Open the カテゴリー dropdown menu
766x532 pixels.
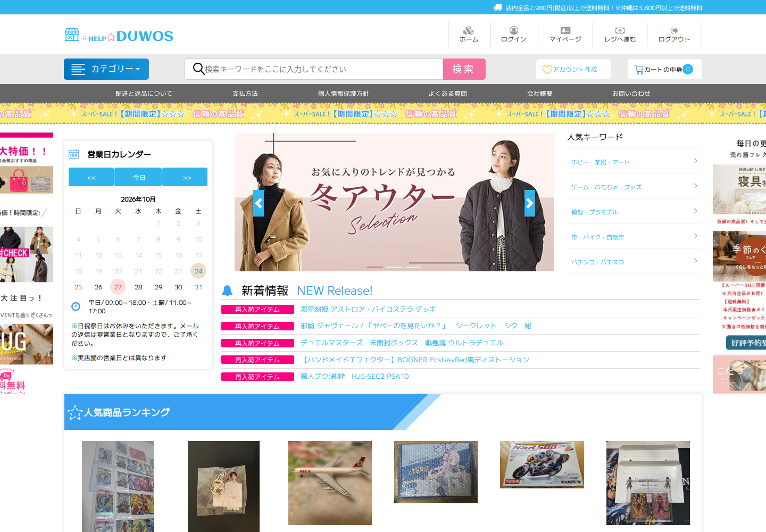click(106, 69)
